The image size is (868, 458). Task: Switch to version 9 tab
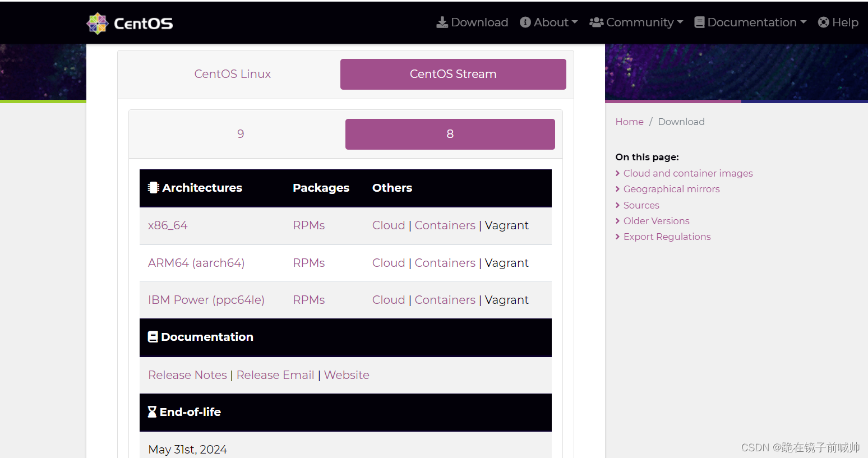pyautogui.click(x=241, y=134)
